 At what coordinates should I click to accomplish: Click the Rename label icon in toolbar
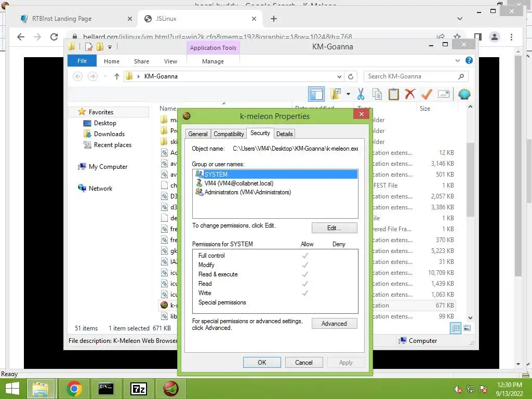tap(444, 94)
